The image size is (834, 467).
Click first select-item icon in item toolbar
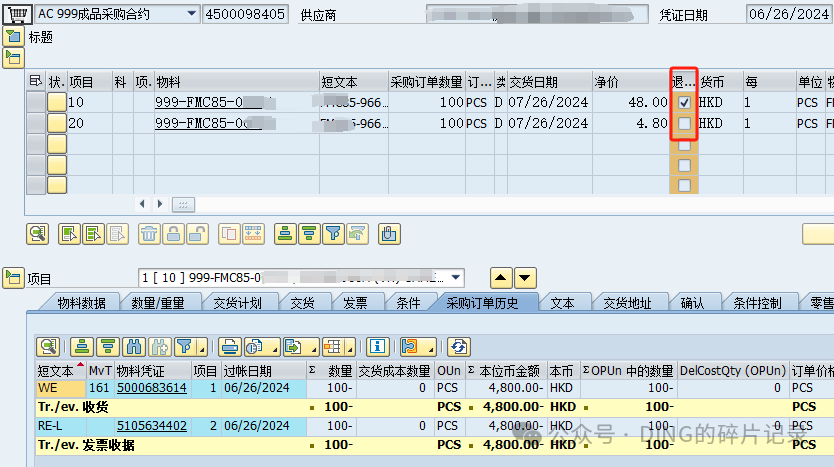(x=69, y=234)
